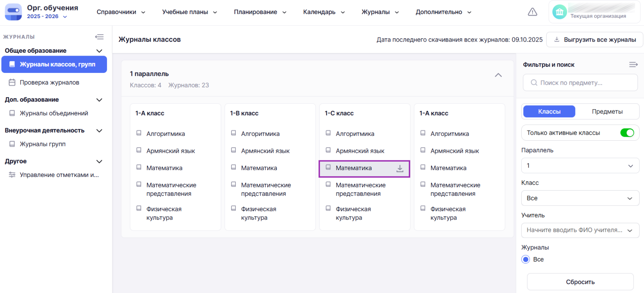Screen dimensions: 644x293
Task: Click the calendar icon for Проверка журналов
Action: (x=12, y=82)
